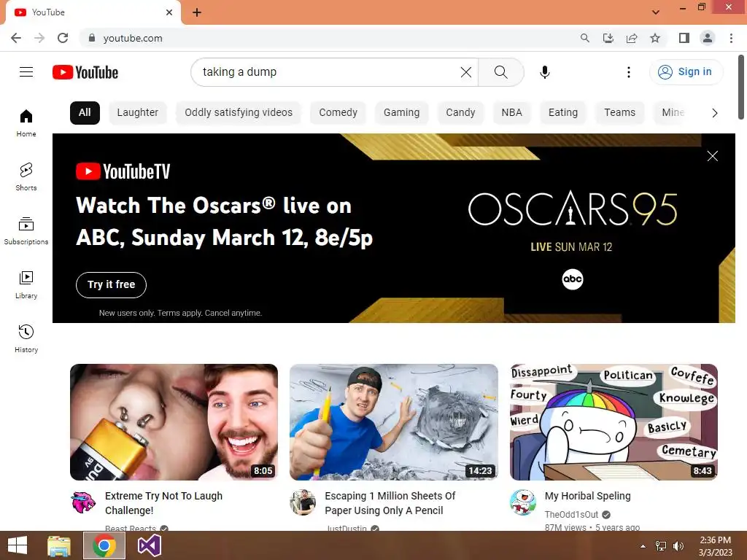Click the browser forward arrow
747x560 pixels.
point(39,38)
